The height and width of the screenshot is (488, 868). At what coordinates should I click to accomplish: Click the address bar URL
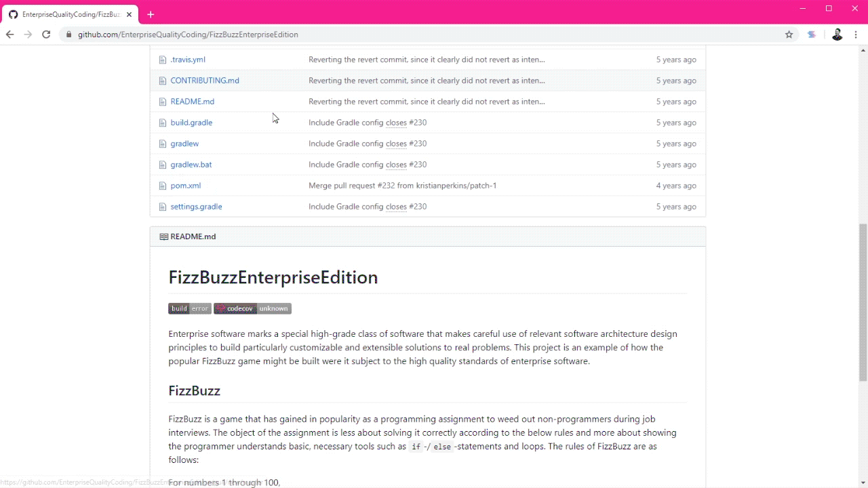tap(188, 35)
